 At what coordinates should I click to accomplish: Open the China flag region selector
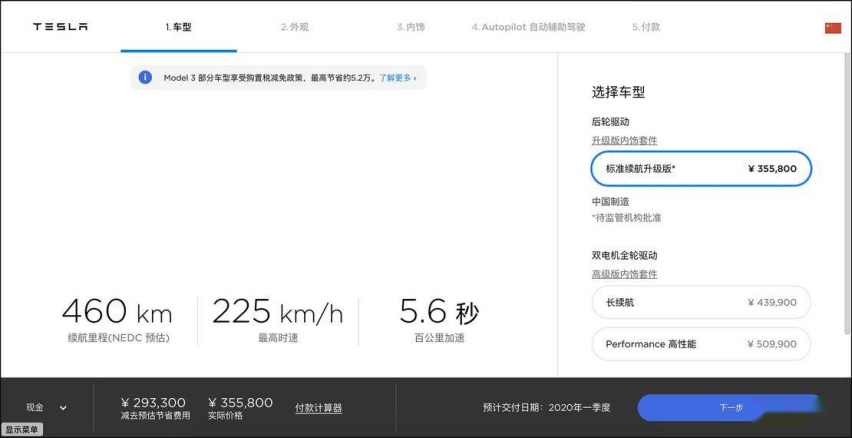point(832,28)
